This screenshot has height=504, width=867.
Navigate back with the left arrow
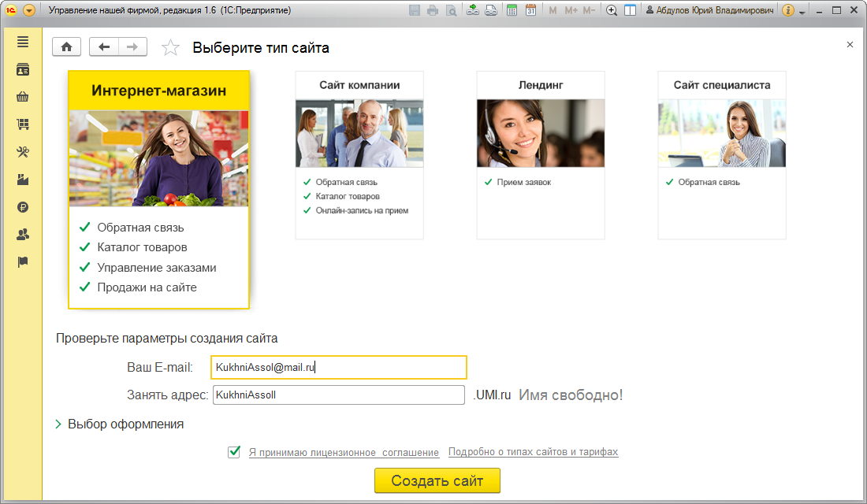point(104,47)
